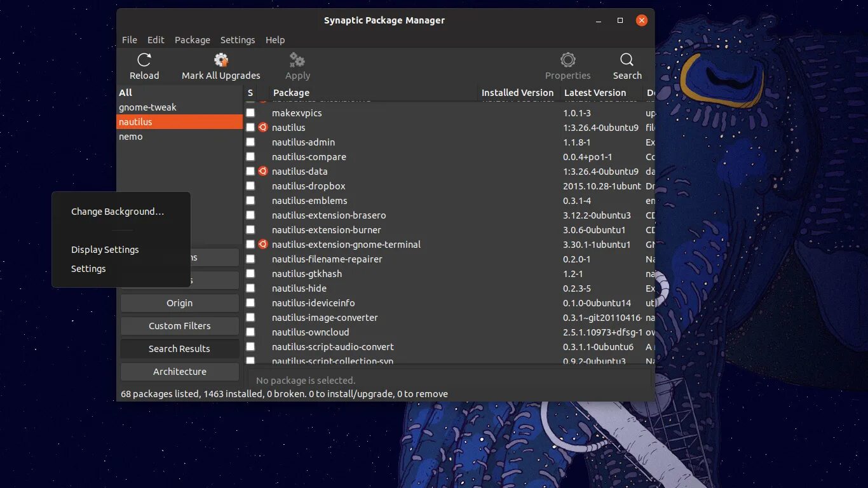Click the package count status bar text
The image size is (868, 488).
284,394
